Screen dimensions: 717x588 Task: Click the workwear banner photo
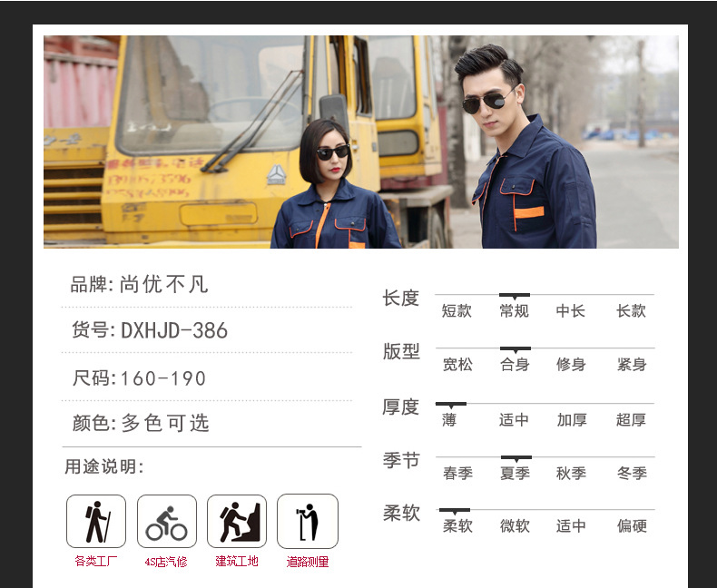pyautogui.click(x=360, y=142)
